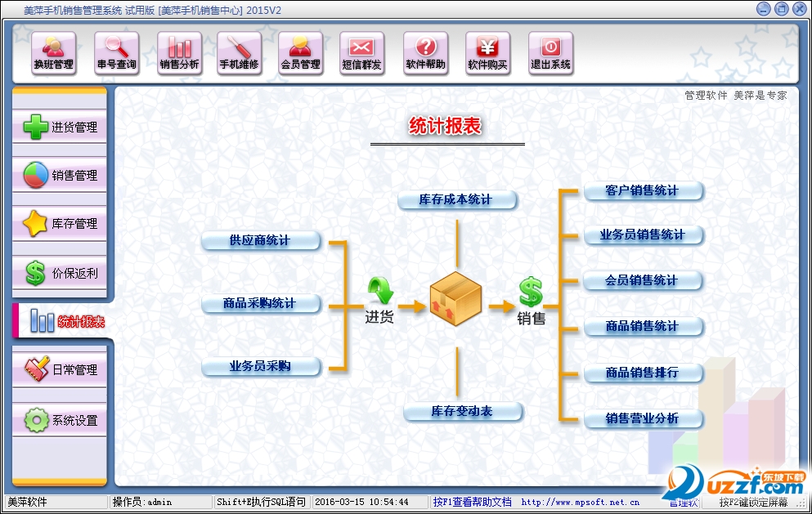Screen dimensions: 812x514
Task: Select 系统设置 system settings sidebar item
Action: 60,420
